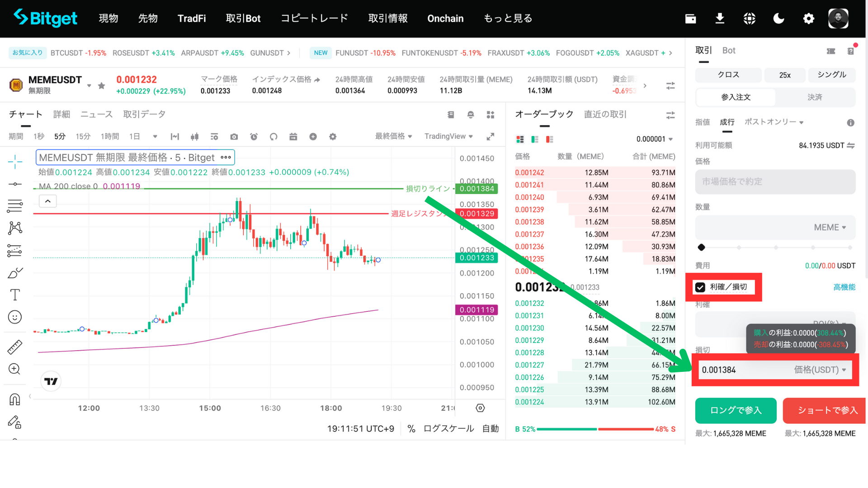Toggle ログスケール on the chart
Screen dimensions: 868x488
[448, 428]
